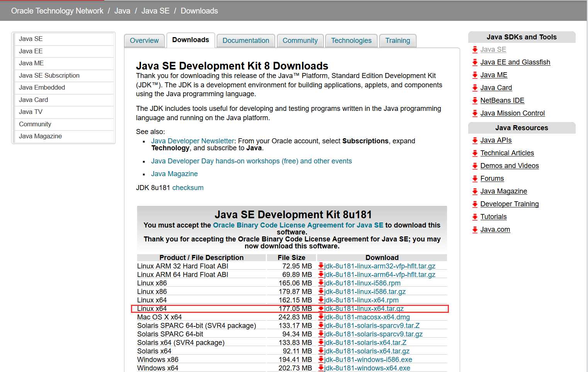Open Java SE Subscription in left menu
This screenshot has width=588, height=372.
(x=64, y=75)
